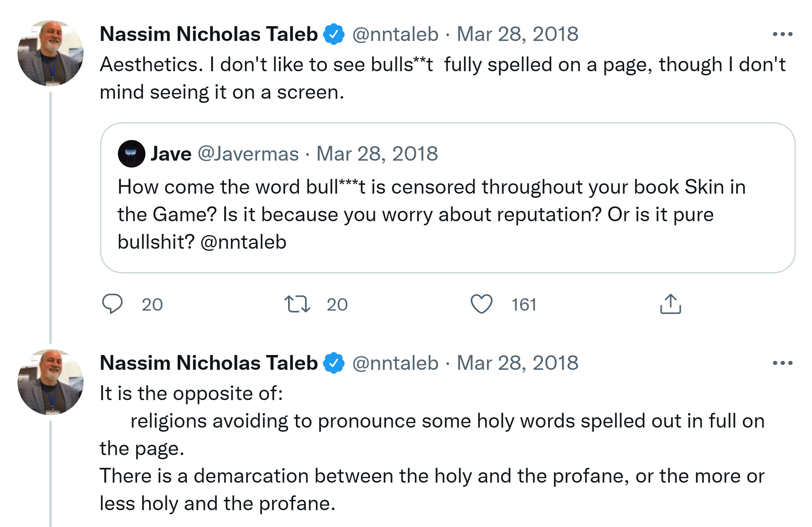This screenshot has height=527, width=812.
Task: Click the verified badge in first tweet
Action: pyautogui.click(x=333, y=34)
